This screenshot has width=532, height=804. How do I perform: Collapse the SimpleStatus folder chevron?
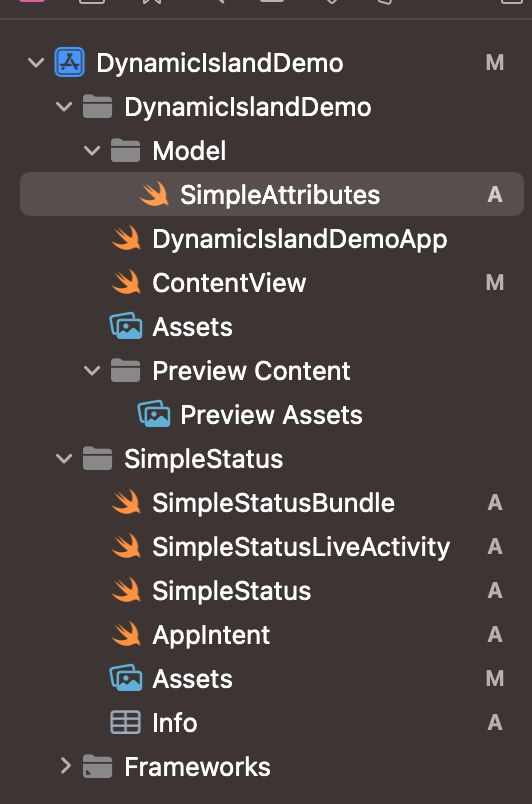coord(64,458)
